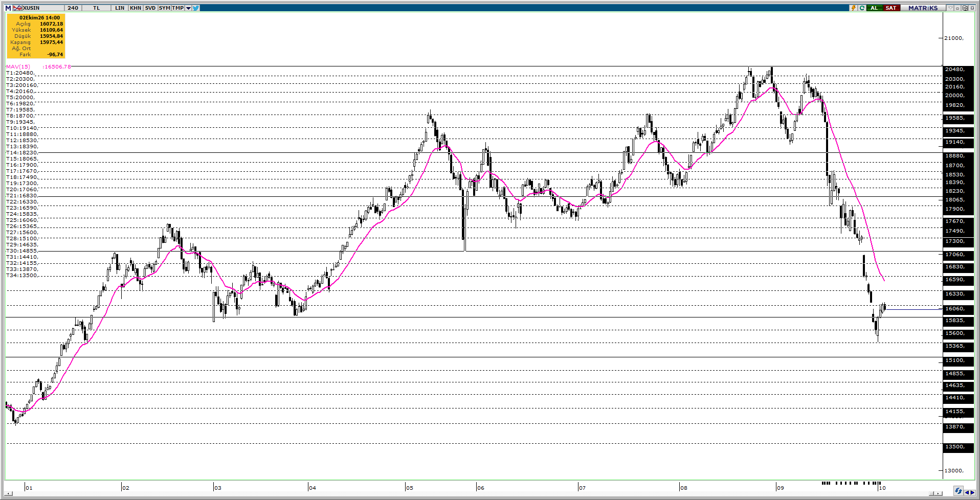
Task: Move the chart right with the blue right arrow
Action: 972,493
